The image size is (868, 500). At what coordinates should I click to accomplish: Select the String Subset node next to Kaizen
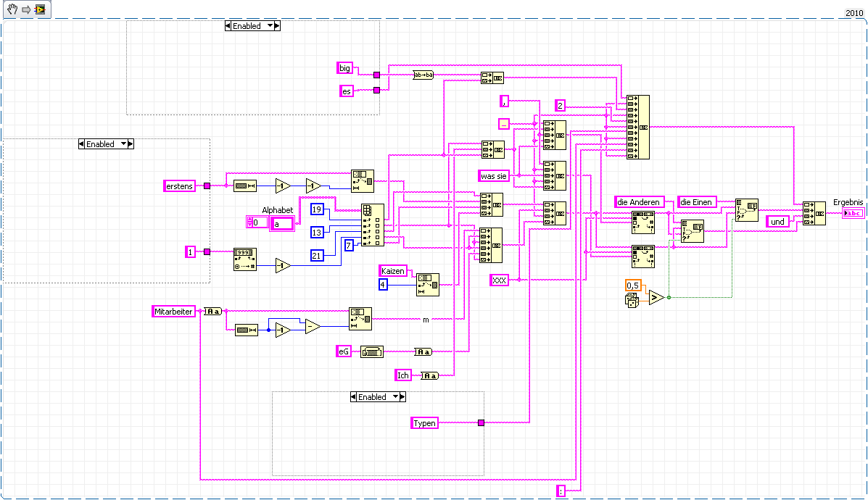coord(428,284)
